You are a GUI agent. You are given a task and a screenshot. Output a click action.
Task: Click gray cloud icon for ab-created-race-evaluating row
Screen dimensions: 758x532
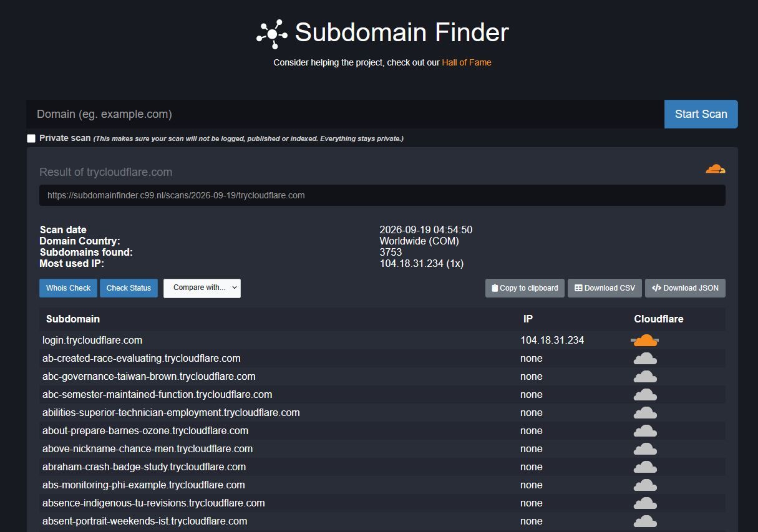click(645, 359)
